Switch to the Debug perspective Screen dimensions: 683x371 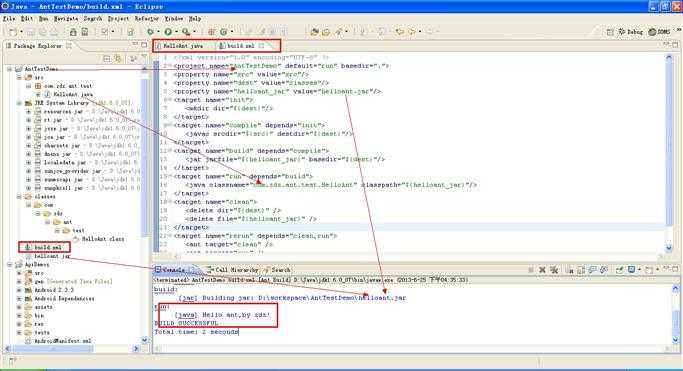pos(631,32)
